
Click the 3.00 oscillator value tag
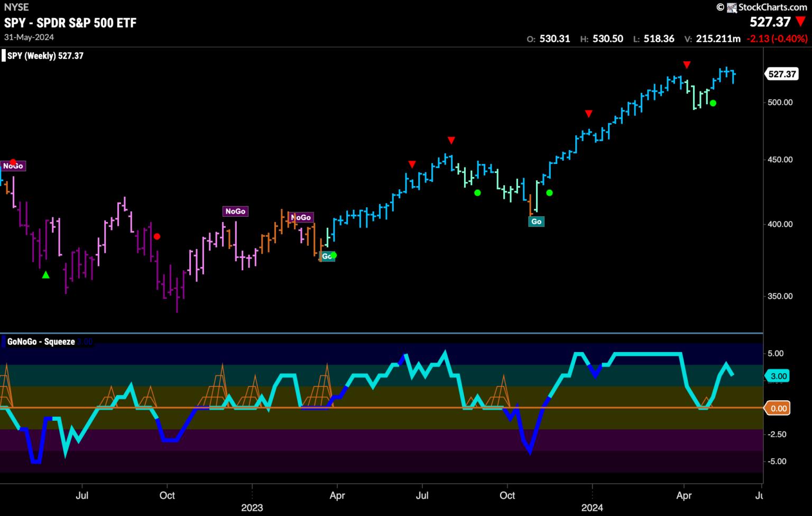click(x=778, y=376)
